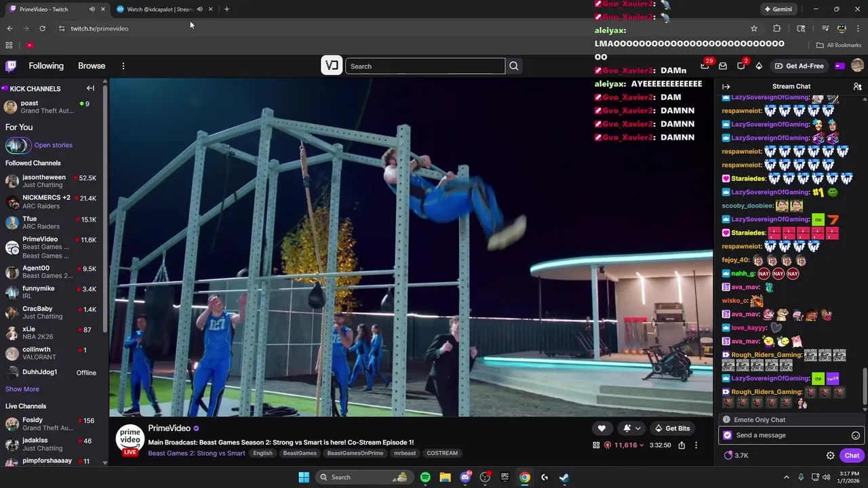Click the PrimeVideo channel avatar with LIVE badge
Screen dimensions: 868x488
130,440
